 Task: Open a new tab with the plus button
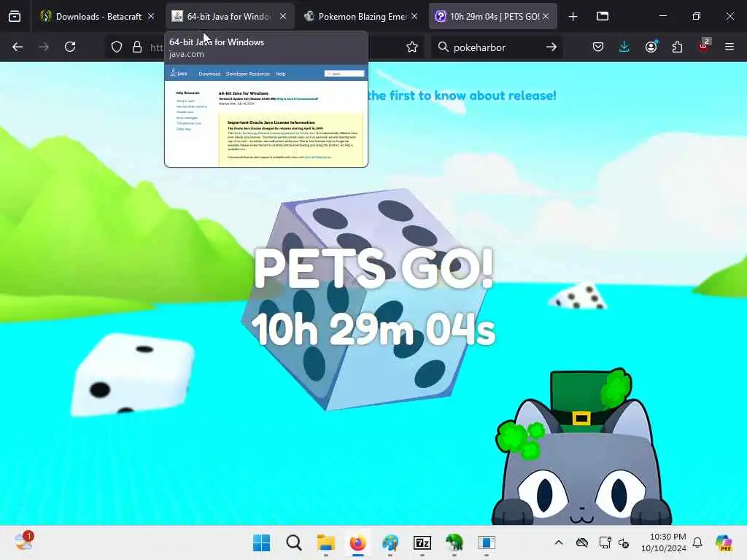(573, 17)
